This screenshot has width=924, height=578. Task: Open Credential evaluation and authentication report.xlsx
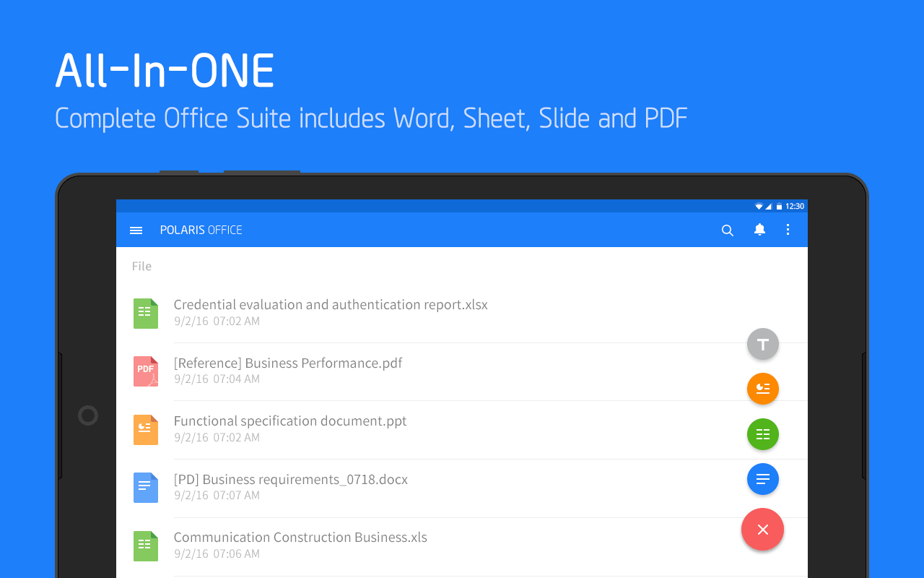click(x=462, y=314)
